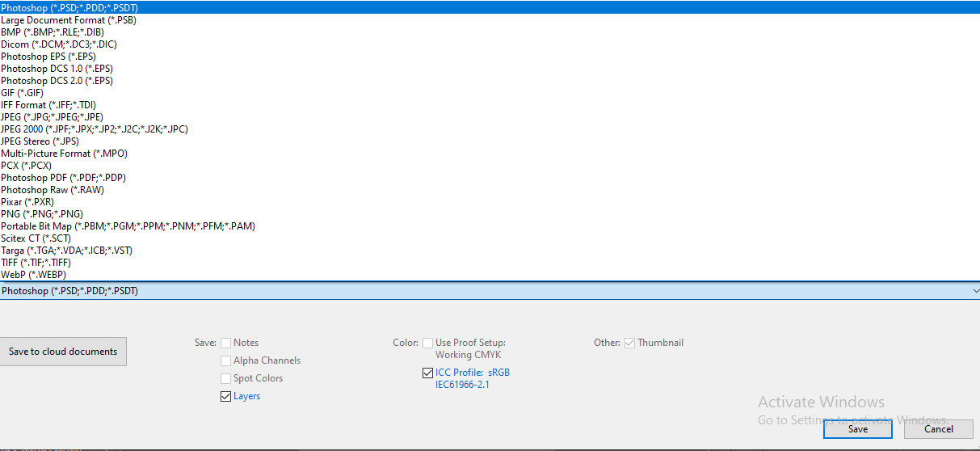
Task: Choose Photoshop PDF (*.PDF;*.PDP)
Action: click(x=490, y=177)
